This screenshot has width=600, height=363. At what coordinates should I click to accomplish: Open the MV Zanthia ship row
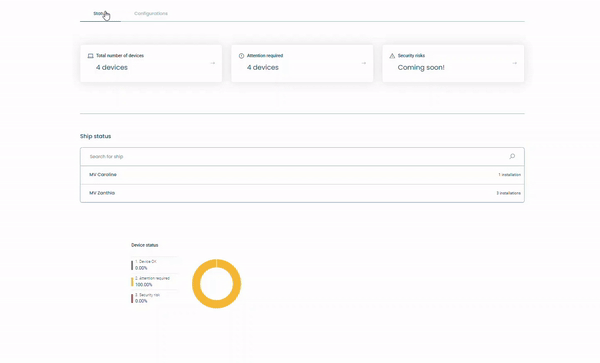302,193
